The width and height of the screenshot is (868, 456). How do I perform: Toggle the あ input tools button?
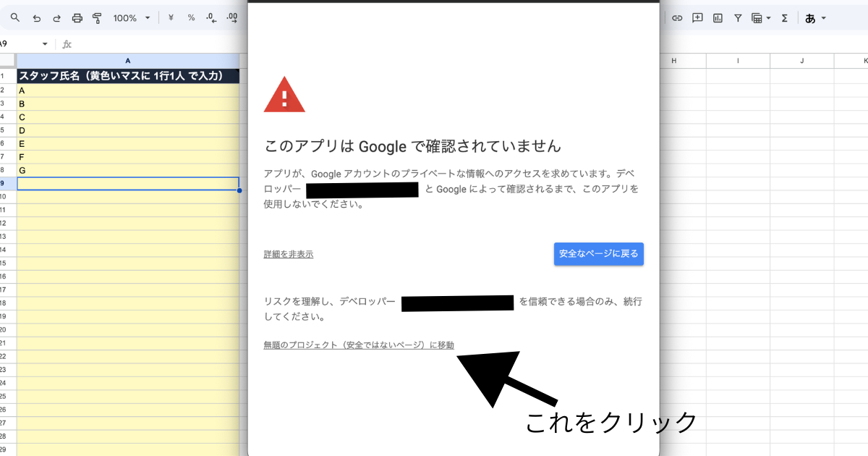[x=810, y=18]
